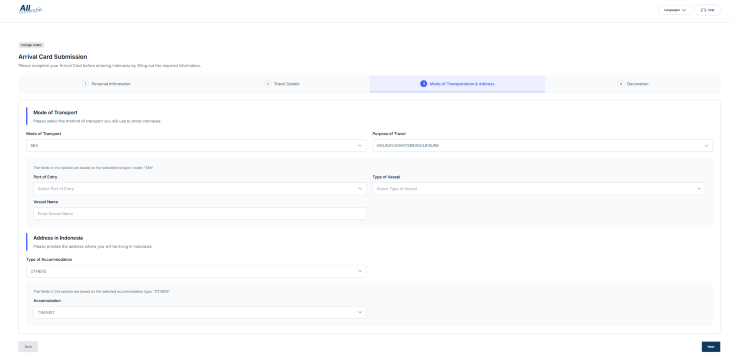The width and height of the screenshot is (732, 360).
Task: Open the Accommodation TRANSIT dropdown
Action: click(x=200, y=312)
